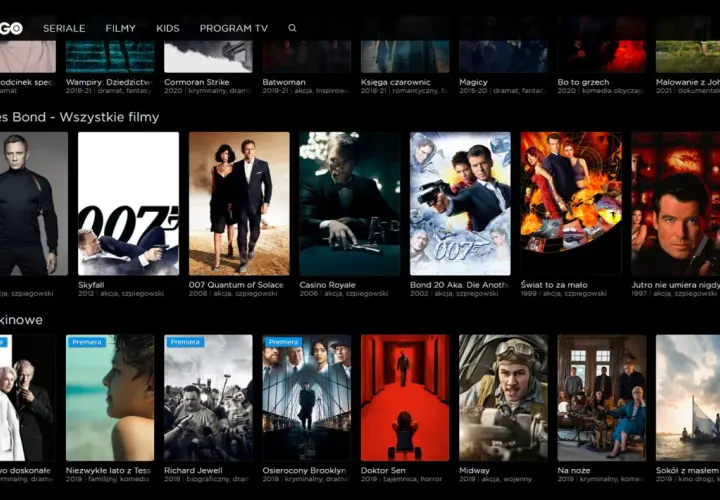Open the Na noże poster
This screenshot has height=500, width=720.
click(601, 398)
